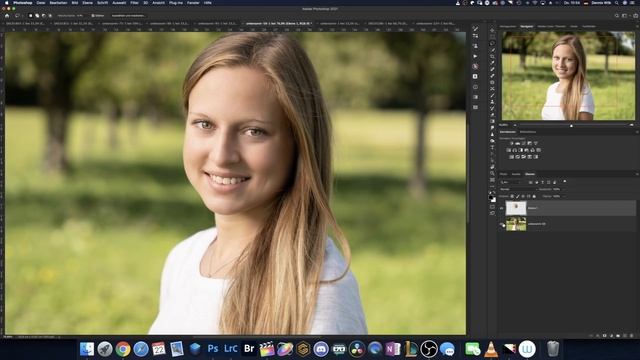Open Lightroom Classic from the Dock
The image size is (640, 360).
(231, 349)
